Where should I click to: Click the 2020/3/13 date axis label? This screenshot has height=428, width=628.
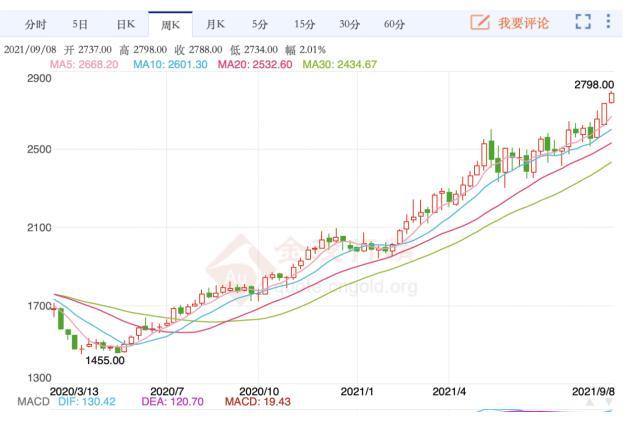click(74, 391)
